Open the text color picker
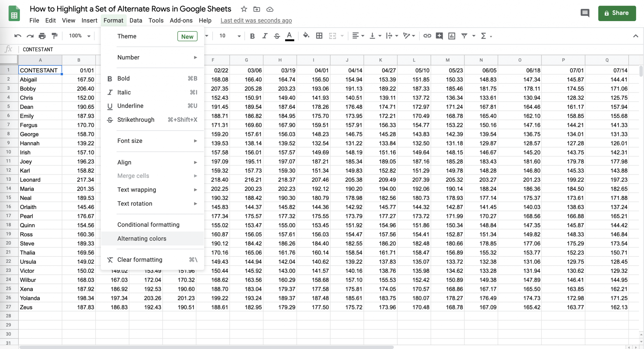 [289, 36]
